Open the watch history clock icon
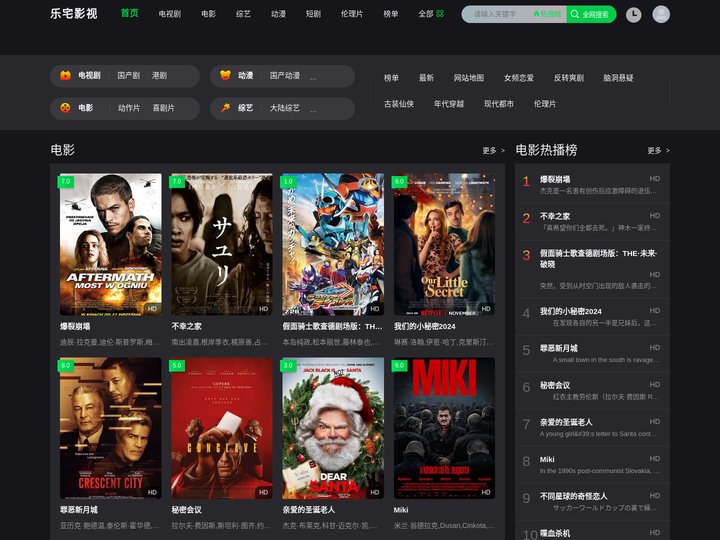Screen dimensions: 720x540 pyautogui.click(x=634, y=14)
